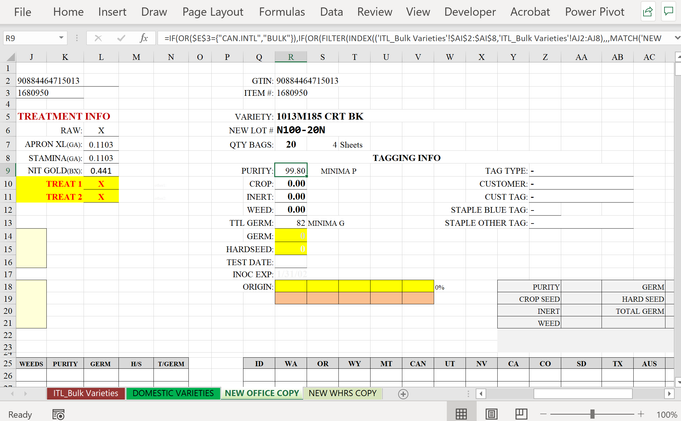Switch to Normal view icon

tap(461, 414)
